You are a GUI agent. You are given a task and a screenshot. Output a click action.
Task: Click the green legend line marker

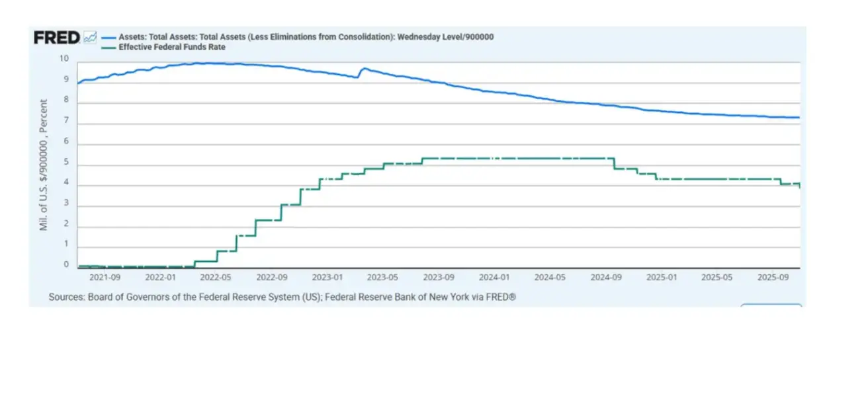pos(109,48)
